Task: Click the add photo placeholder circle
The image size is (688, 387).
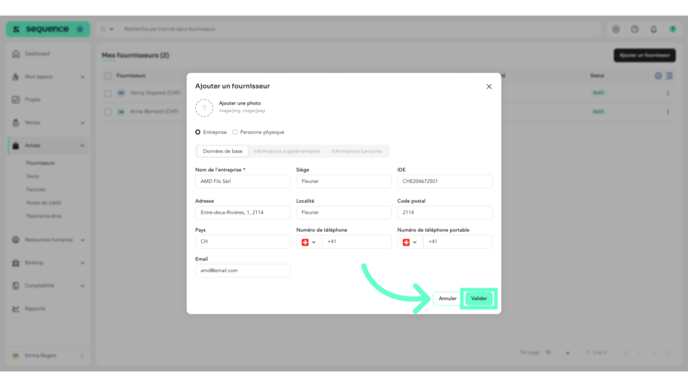Action: click(x=204, y=108)
